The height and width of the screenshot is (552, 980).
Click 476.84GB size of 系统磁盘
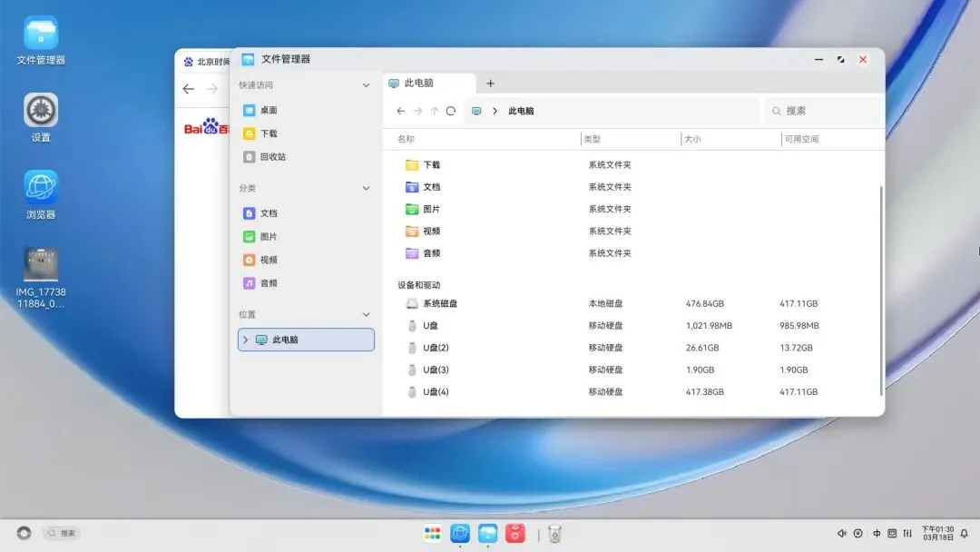[x=704, y=303]
